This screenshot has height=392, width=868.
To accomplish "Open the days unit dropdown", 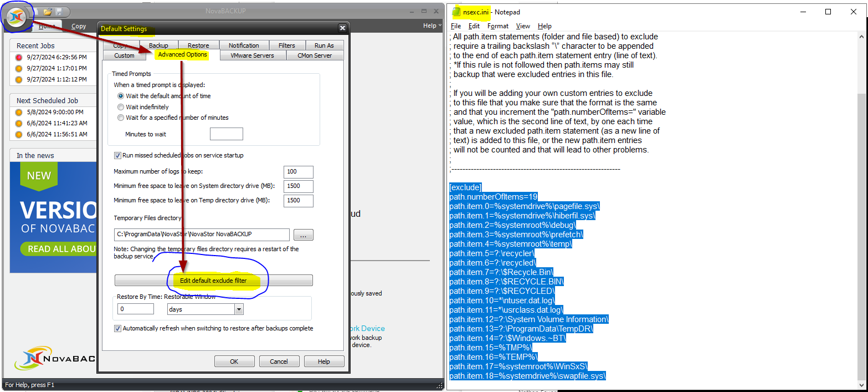I will [x=239, y=309].
